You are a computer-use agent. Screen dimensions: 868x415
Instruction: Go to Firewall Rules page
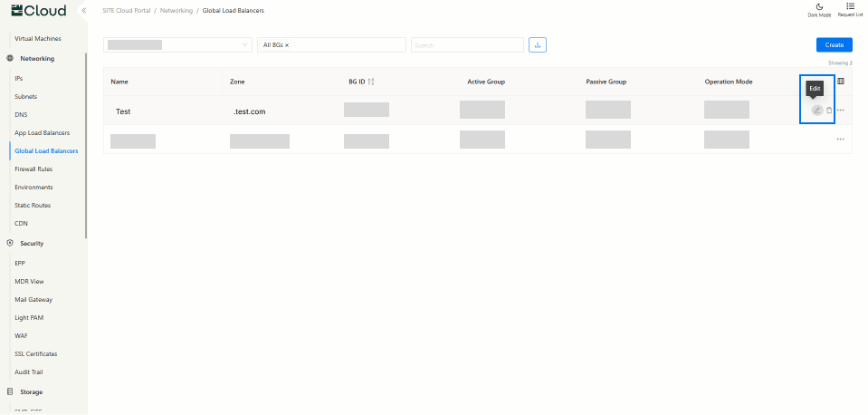tap(33, 169)
